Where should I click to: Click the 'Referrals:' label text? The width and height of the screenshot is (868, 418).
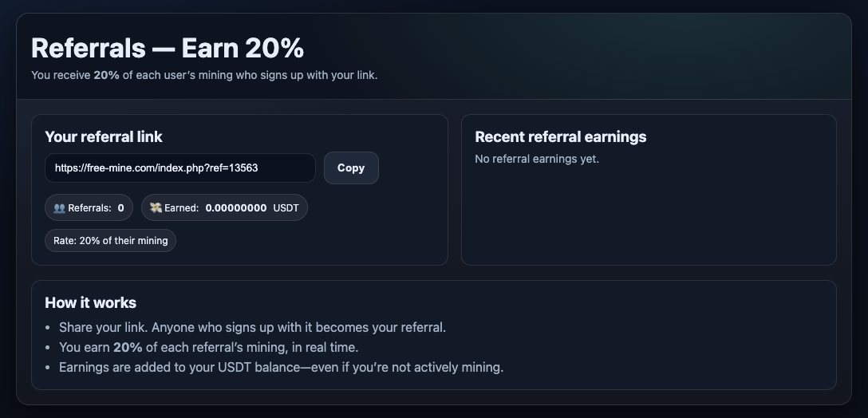coord(89,208)
